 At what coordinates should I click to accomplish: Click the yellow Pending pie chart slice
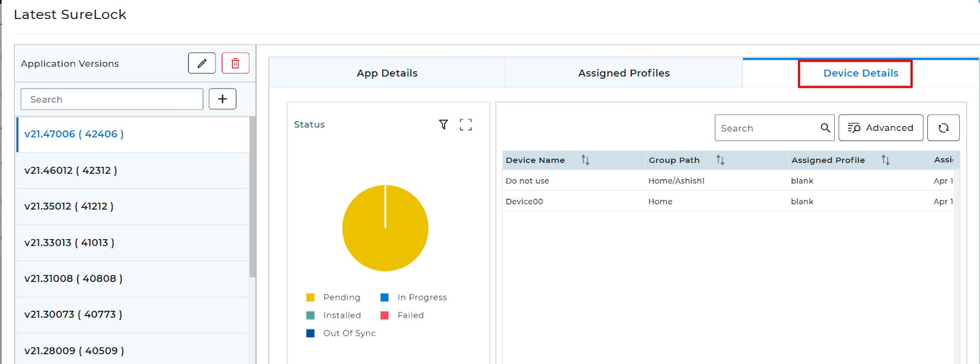click(x=385, y=228)
